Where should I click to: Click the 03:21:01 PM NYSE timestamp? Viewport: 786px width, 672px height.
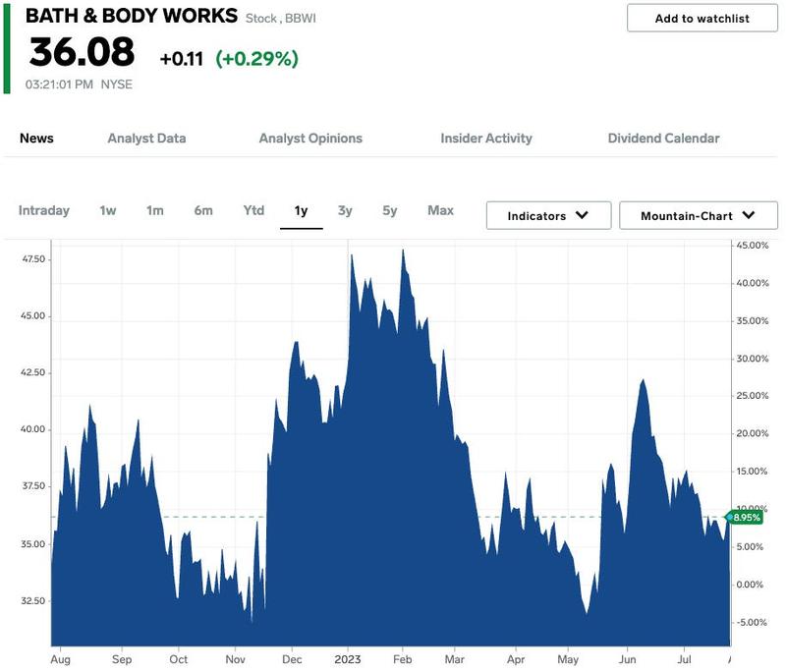[x=79, y=84]
